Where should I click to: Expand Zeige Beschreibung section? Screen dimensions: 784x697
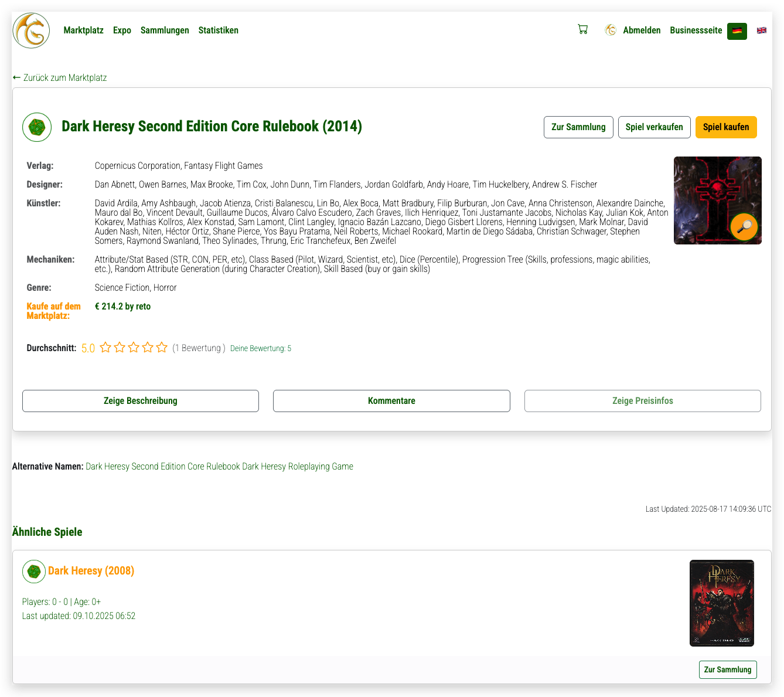coord(141,401)
